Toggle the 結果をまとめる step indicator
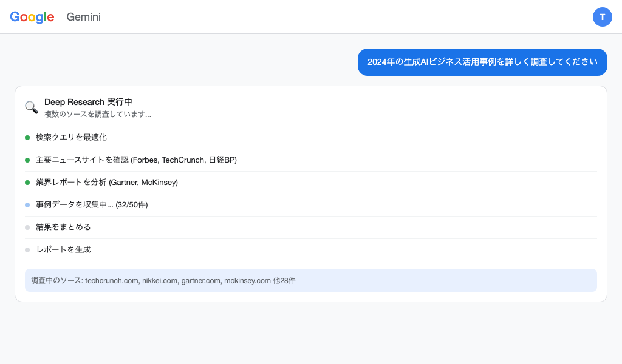This screenshot has height=364, width=622. pyautogui.click(x=27, y=227)
